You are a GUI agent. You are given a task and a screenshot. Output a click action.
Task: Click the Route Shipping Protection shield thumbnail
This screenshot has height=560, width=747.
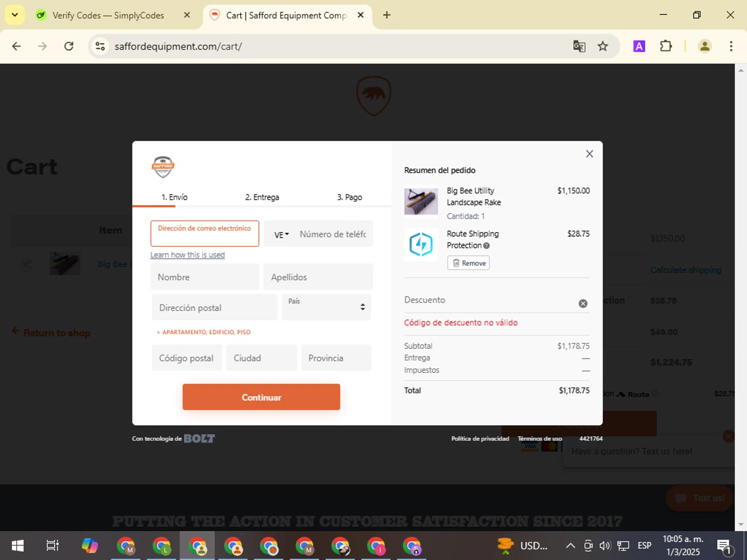click(x=421, y=244)
